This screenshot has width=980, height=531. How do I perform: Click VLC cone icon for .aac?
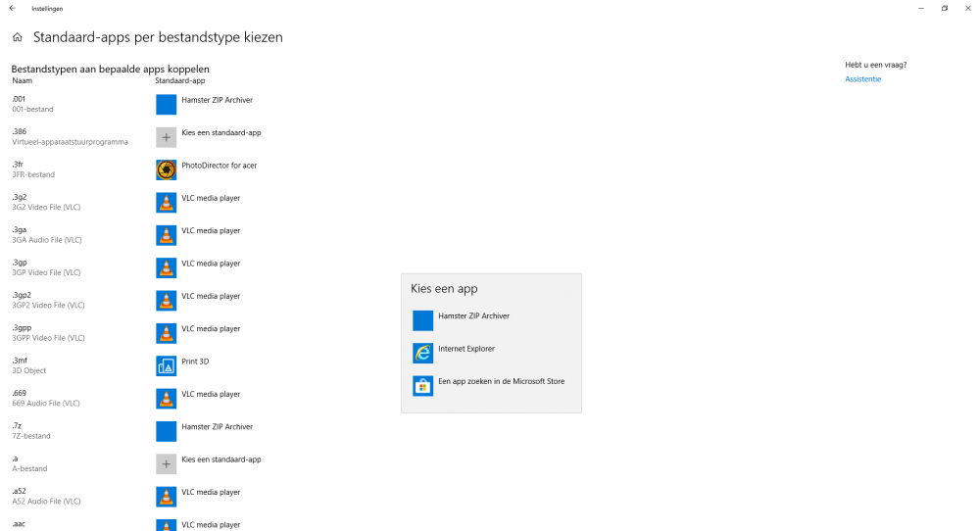tap(167, 525)
